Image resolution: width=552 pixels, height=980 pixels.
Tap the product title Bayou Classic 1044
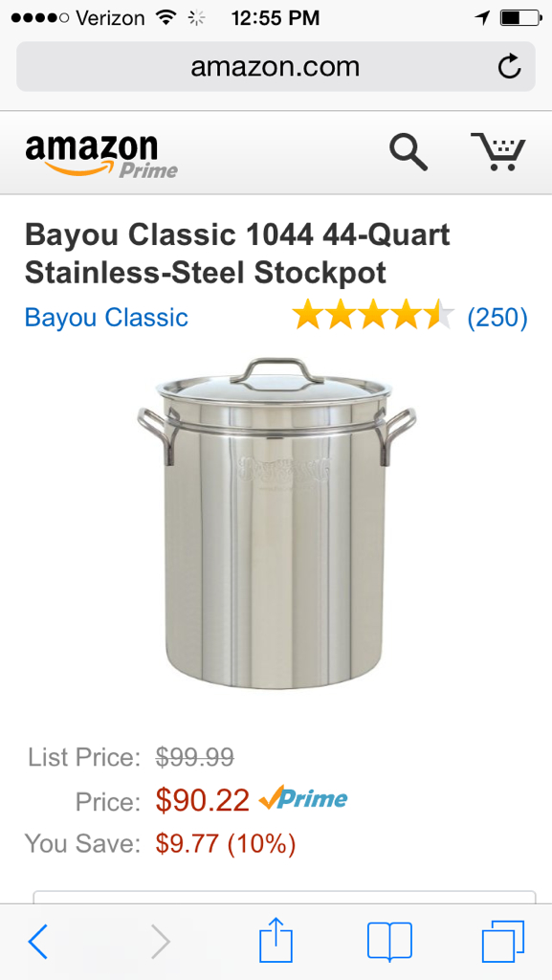pos(237,254)
